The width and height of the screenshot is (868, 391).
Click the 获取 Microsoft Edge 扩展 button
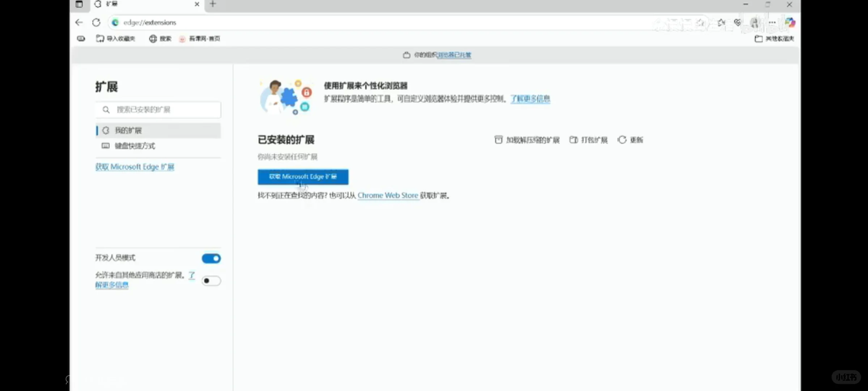click(303, 177)
